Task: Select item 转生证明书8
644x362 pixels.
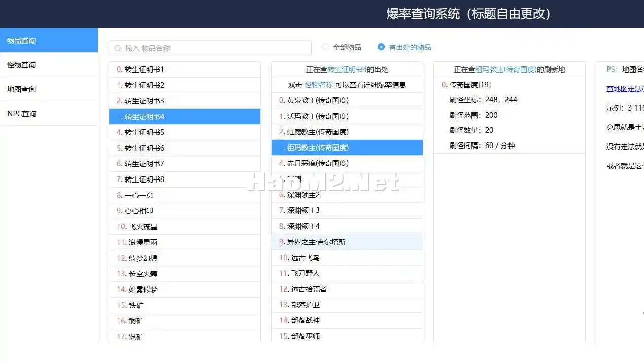Action: pos(185,179)
